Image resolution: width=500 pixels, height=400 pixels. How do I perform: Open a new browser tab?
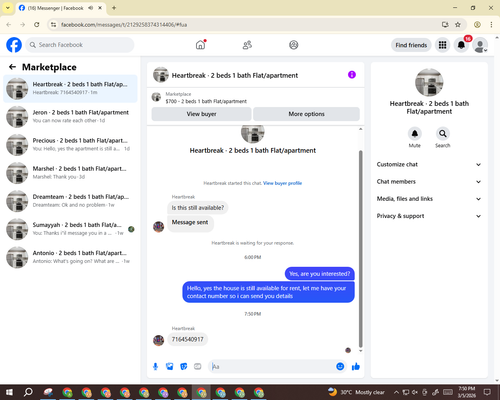click(x=114, y=8)
